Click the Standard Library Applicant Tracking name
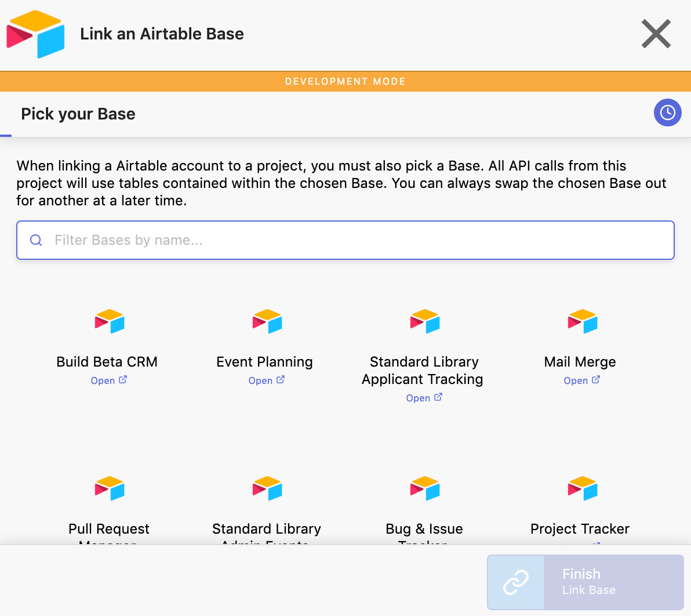Image resolution: width=691 pixels, height=616 pixels. (x=423, y=371)
